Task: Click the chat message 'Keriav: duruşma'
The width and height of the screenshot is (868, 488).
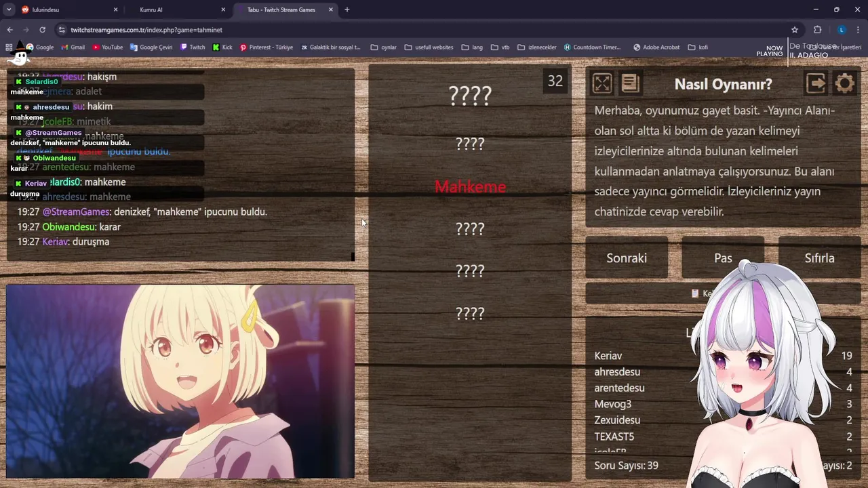Action: coord(63,242)
